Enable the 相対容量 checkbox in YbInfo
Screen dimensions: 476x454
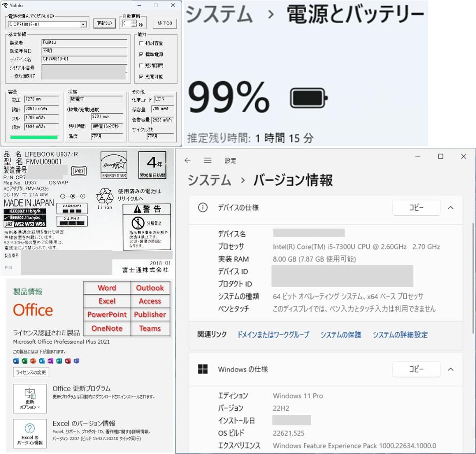tap(141, 44)
